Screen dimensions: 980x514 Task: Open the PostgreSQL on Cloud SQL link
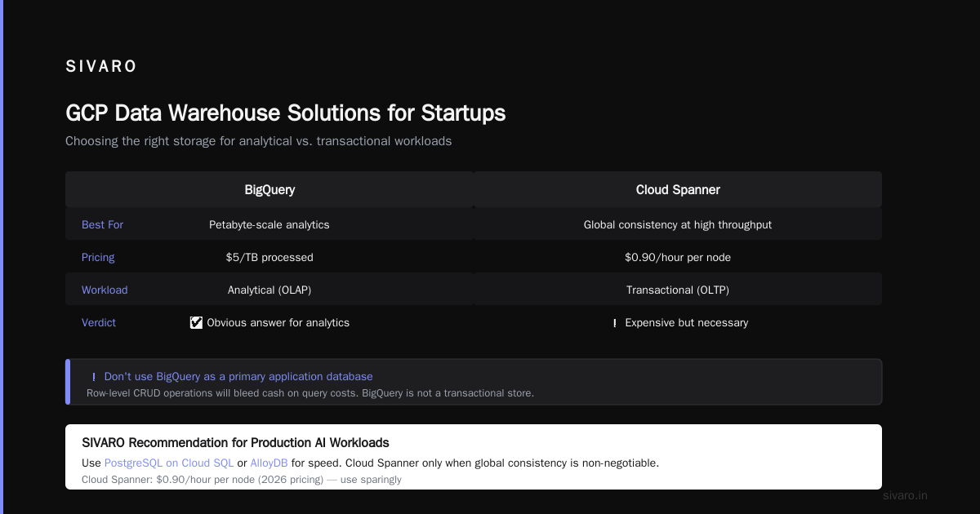click(x=169, y=463)
